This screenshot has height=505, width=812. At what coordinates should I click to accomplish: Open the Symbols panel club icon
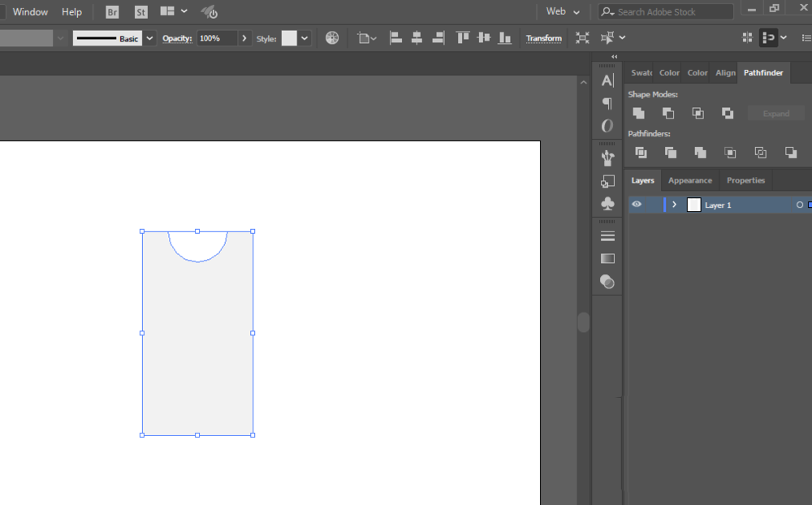(x=607, y=204)
